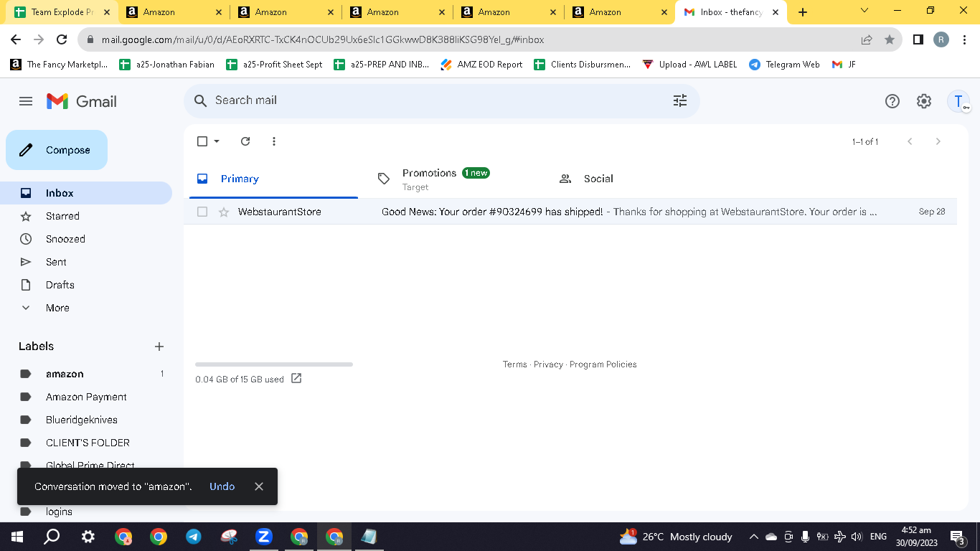980x551 pixels.
Task: Select the WebstaurantStore email checkbox
Action: 202,212
